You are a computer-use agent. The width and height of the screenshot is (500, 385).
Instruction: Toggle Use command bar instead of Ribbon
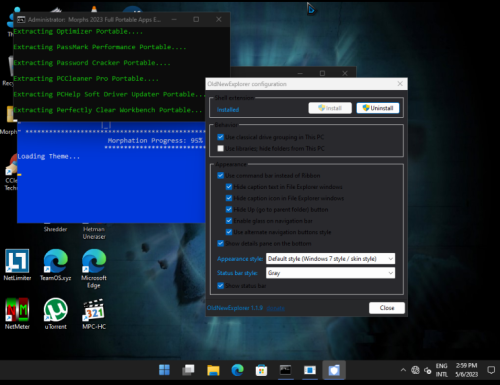click(x=220, y=175)
